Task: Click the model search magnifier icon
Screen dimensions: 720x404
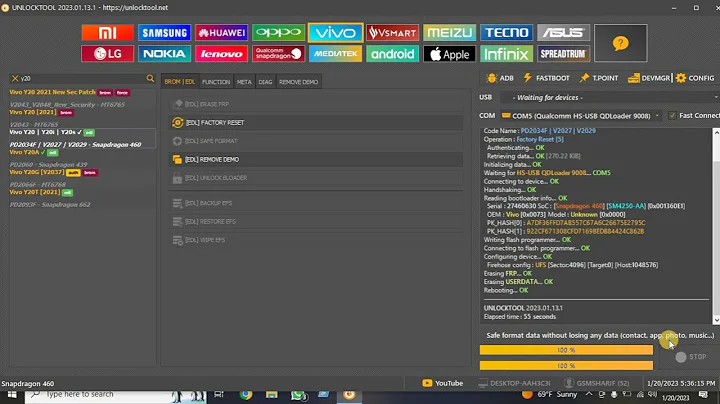Action: [150, 79]
